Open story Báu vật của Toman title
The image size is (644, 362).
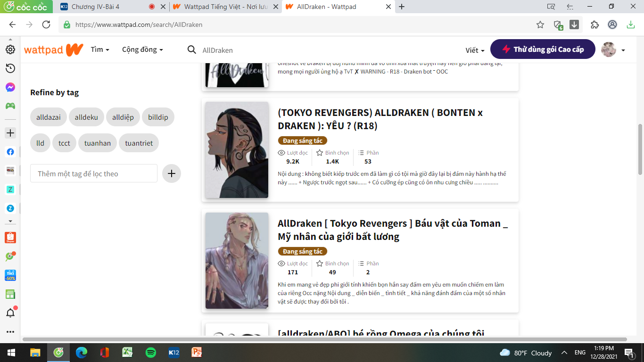(393, 230)
